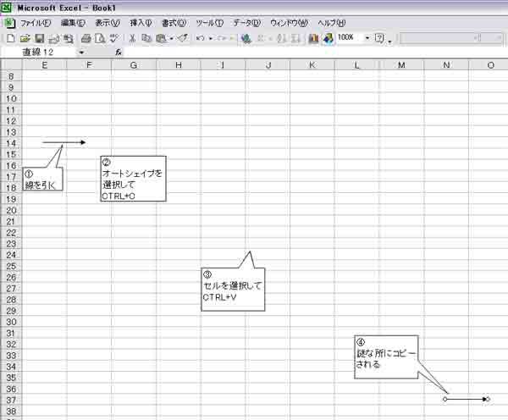Open the ファイル(F) menu
The height and width of the screenshot is (420, 508).
(x=36, y=23)
